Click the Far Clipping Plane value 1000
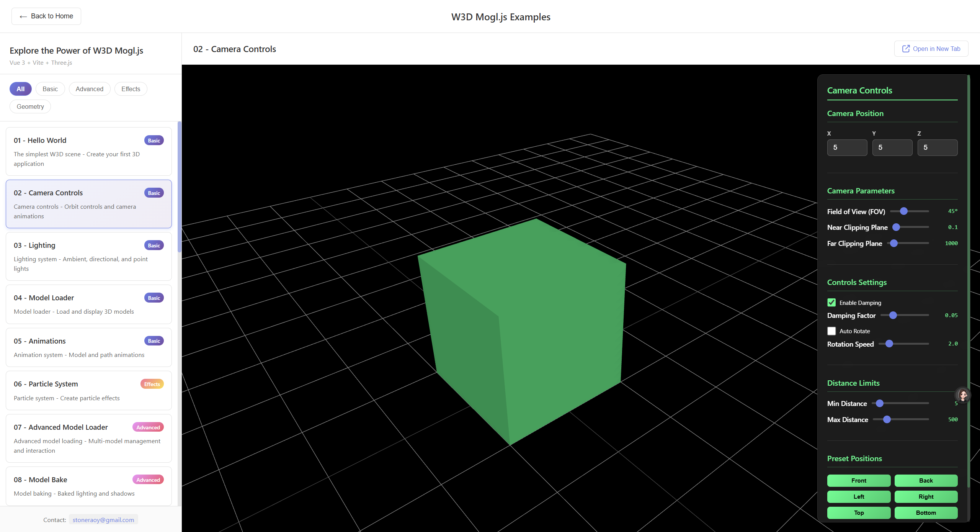The height and width of the screenshot is (532, 980). coord(951,243)
